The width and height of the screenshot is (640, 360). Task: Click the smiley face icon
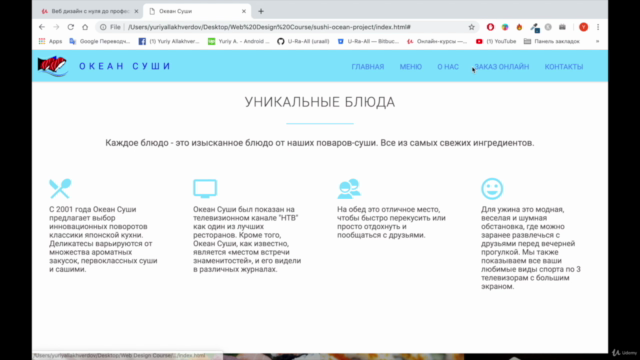(492, 189)
